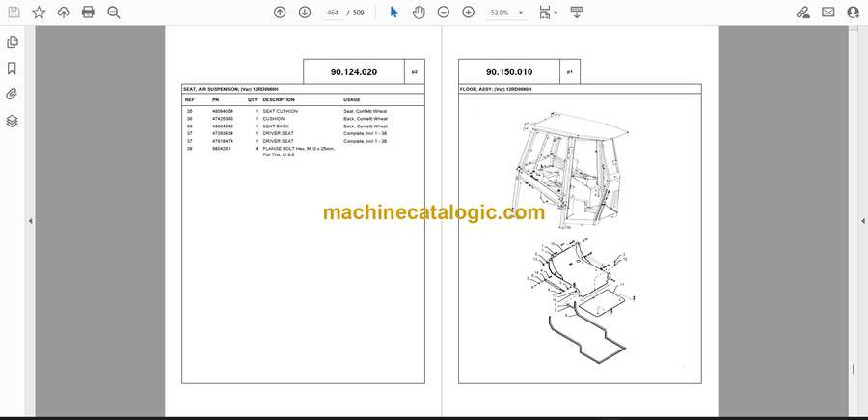The image size is (868, 420).
Task: Go to the previous page with the up arrow
Action: (x=280, y=13)
